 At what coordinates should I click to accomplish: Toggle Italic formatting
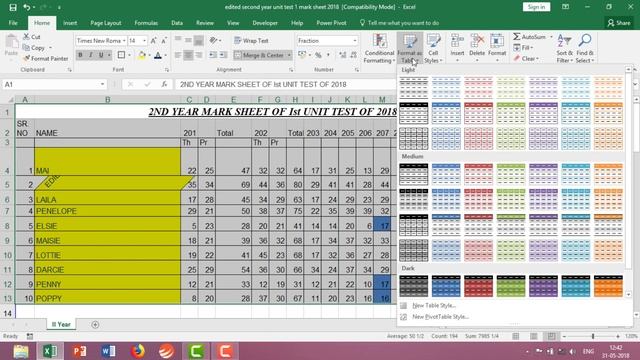91,55
